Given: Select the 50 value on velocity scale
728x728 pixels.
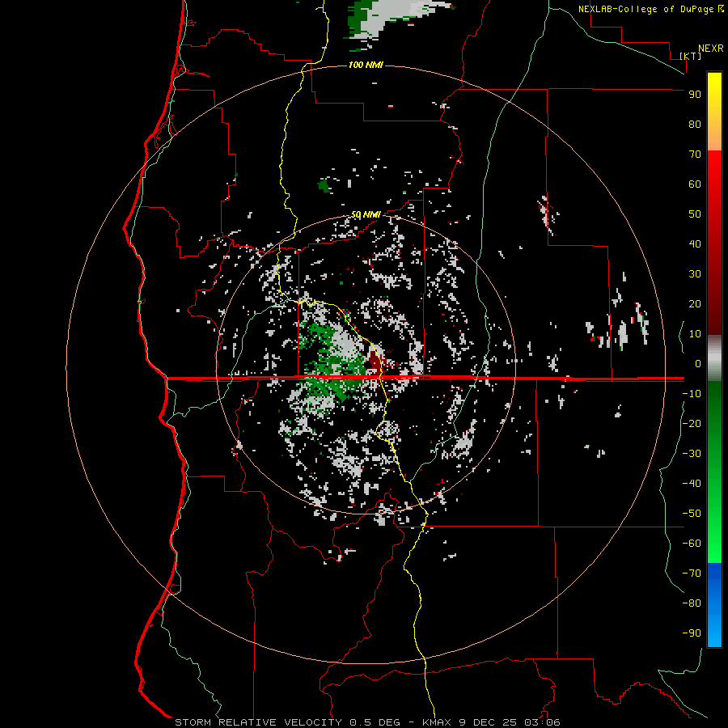Looking at the screenshot, I should (x=695, y=214).
